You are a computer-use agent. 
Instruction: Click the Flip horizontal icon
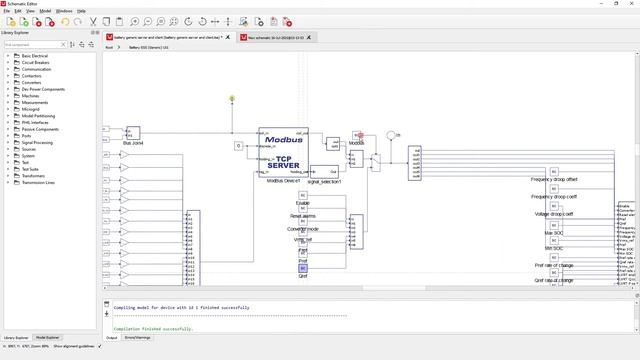(x=215, y=22)
